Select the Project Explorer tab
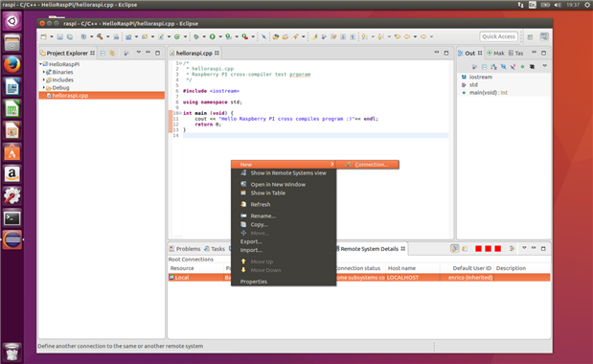Screen dimensions: 593x364 (x=67, y=54)
